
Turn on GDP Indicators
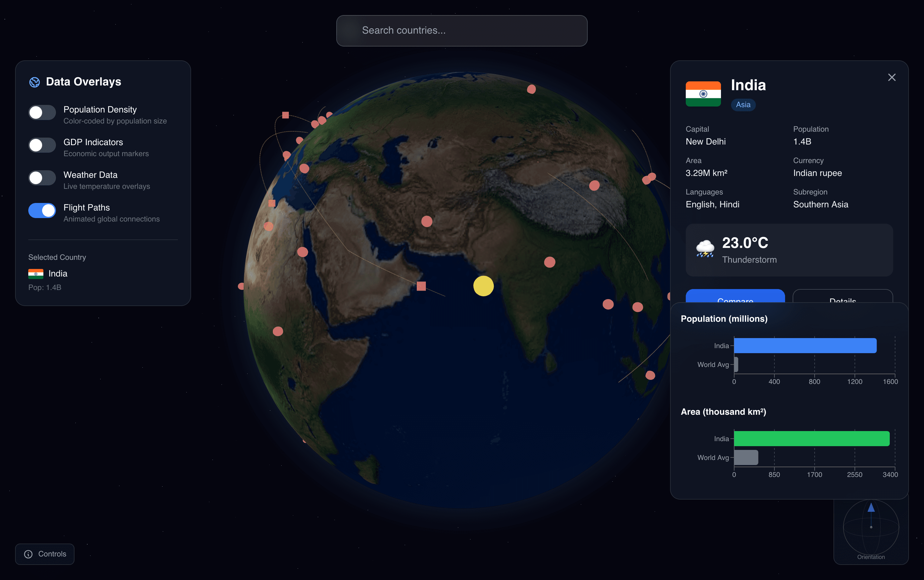pyautogui.click(x=41, y=145)
